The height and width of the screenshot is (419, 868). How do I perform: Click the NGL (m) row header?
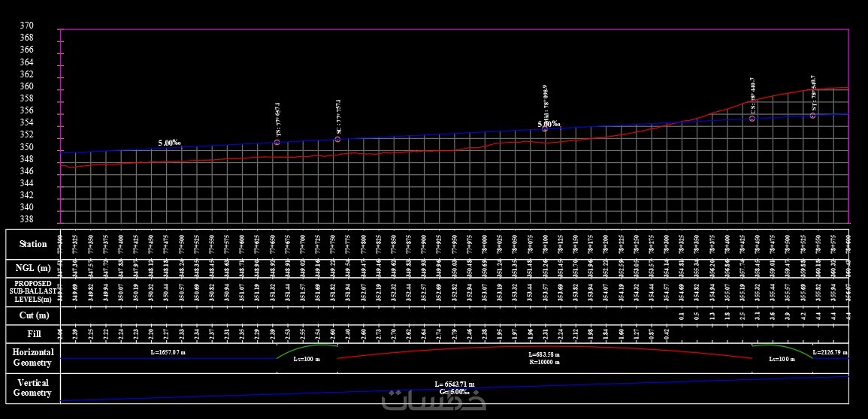33,269
